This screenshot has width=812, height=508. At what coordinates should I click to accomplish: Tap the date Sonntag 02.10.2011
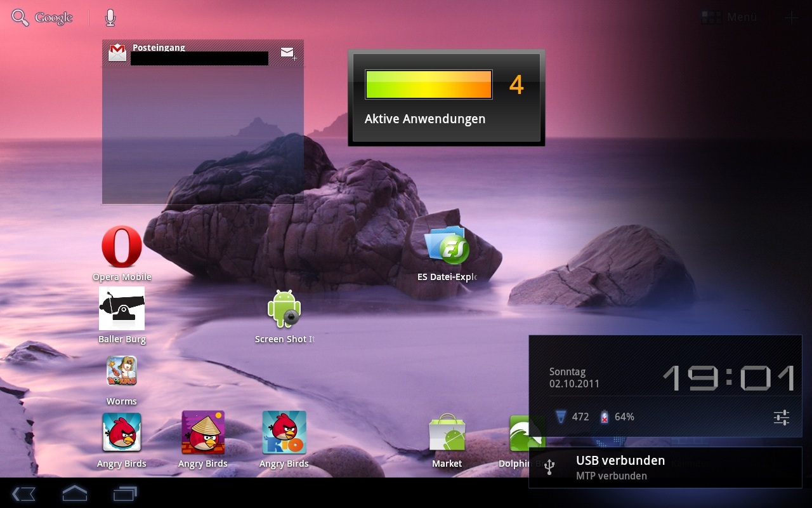[574, 378]
